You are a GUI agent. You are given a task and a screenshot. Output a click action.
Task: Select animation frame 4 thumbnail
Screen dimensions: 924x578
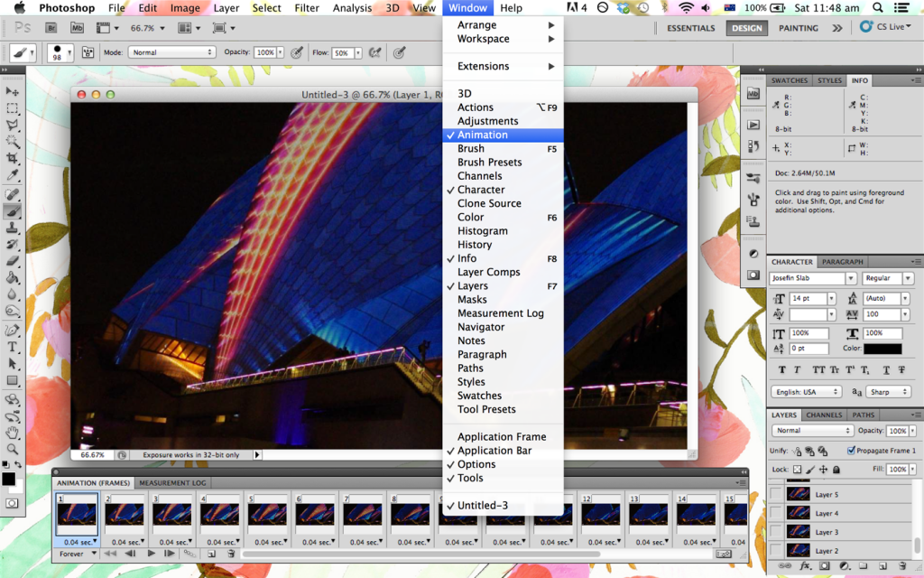click(x=217, y=515)
